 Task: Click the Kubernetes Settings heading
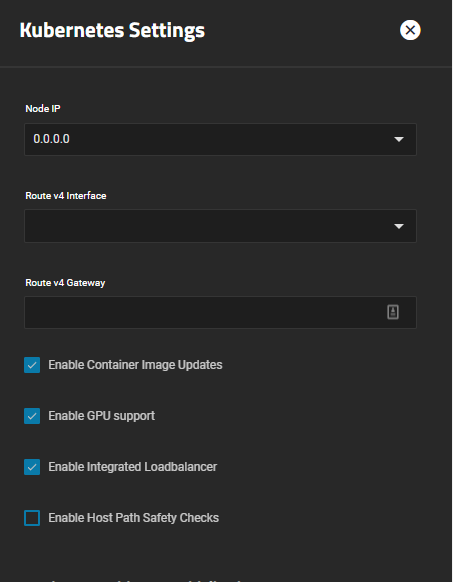pos(112,30)
